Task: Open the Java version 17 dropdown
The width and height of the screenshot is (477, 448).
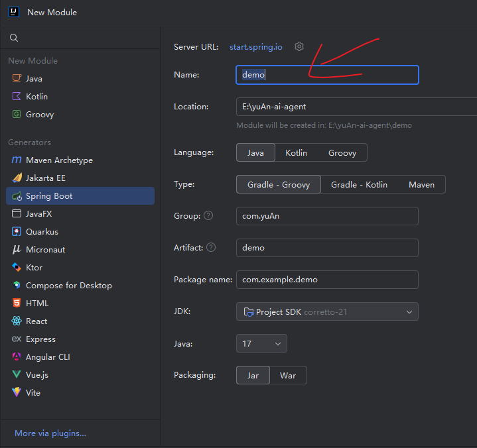Action: [261, 343]
